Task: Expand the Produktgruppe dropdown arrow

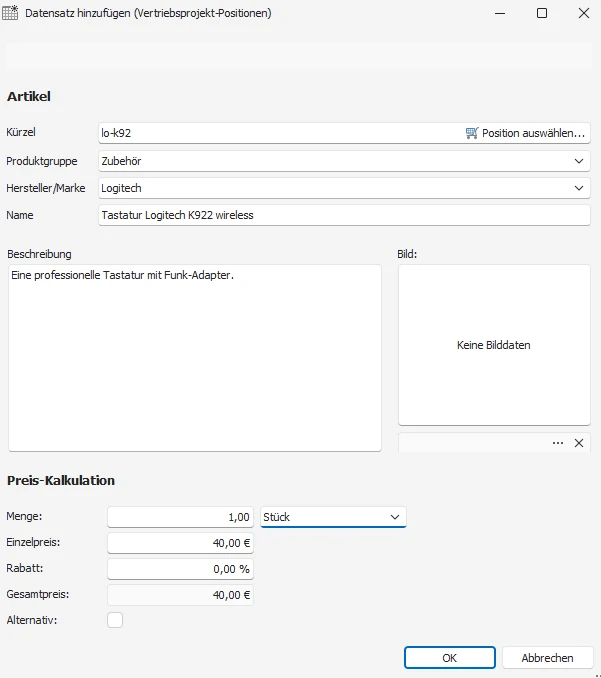Action: pos(579,161)
